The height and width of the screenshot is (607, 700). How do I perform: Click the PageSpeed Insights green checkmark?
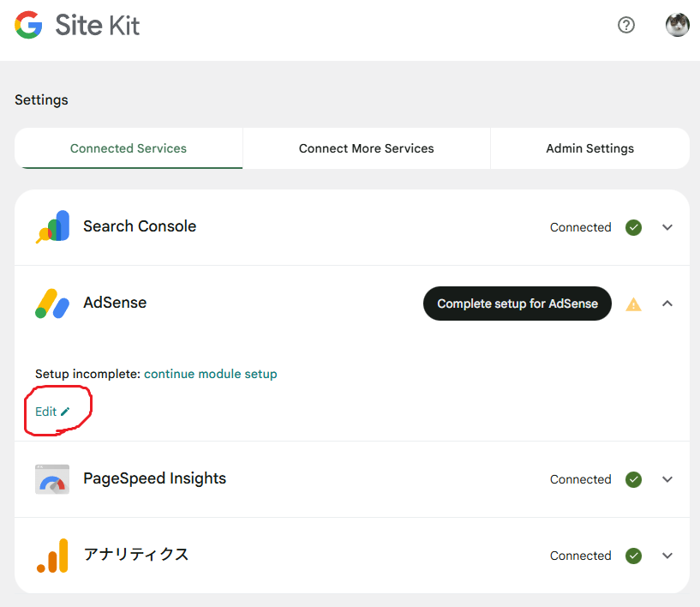pos(633,479)
